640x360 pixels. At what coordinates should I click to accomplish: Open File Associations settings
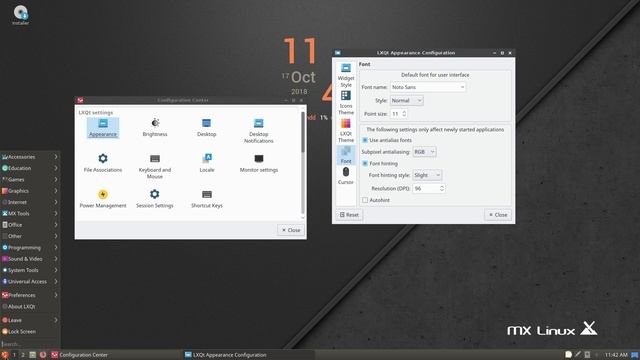pyautogui.click(x=103, y=163)
